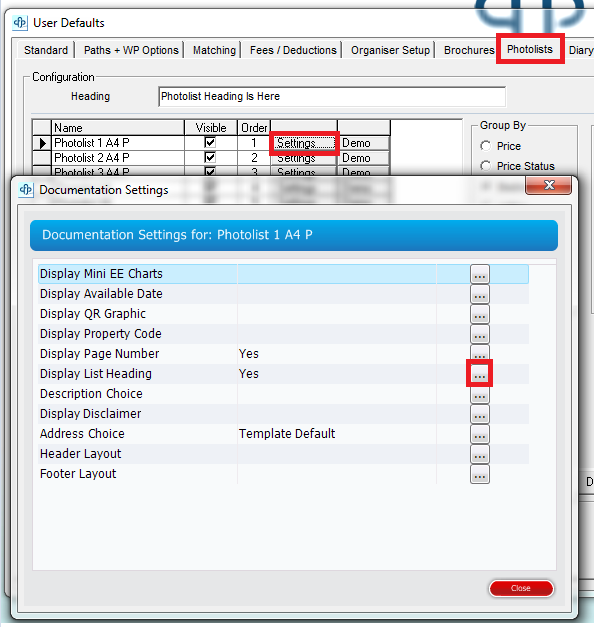Viewport: 598px width, 627px height.
Task: Select the Header Layout row
Action: 283,454
